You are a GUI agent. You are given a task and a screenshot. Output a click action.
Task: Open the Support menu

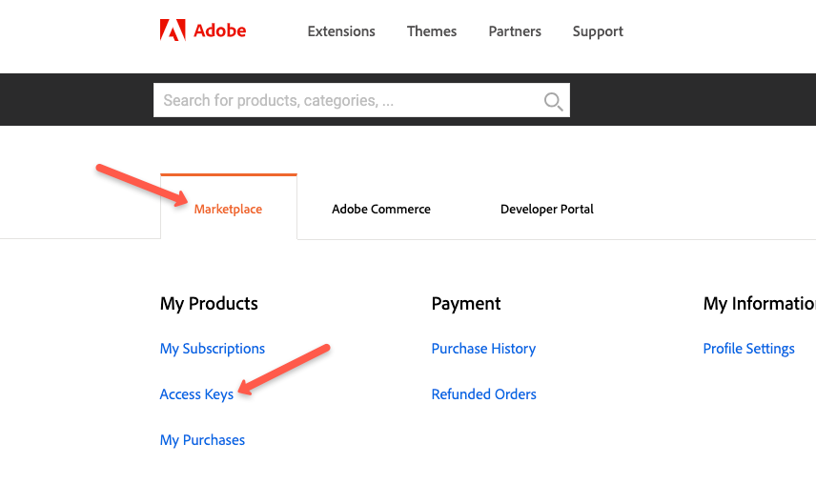tap(598, 31)
